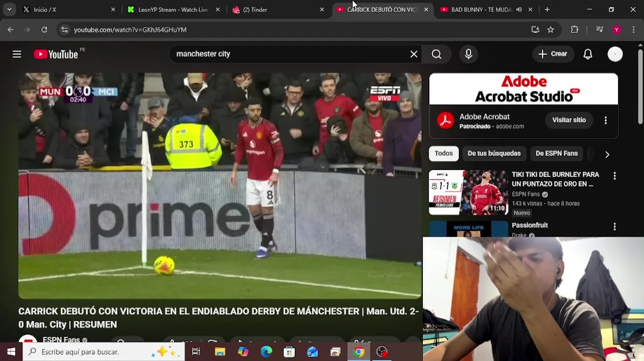Open Tiki Tiki del Burnley video thumbnail
This screenshot has height=361, width=644.
(x=468, y=193)
